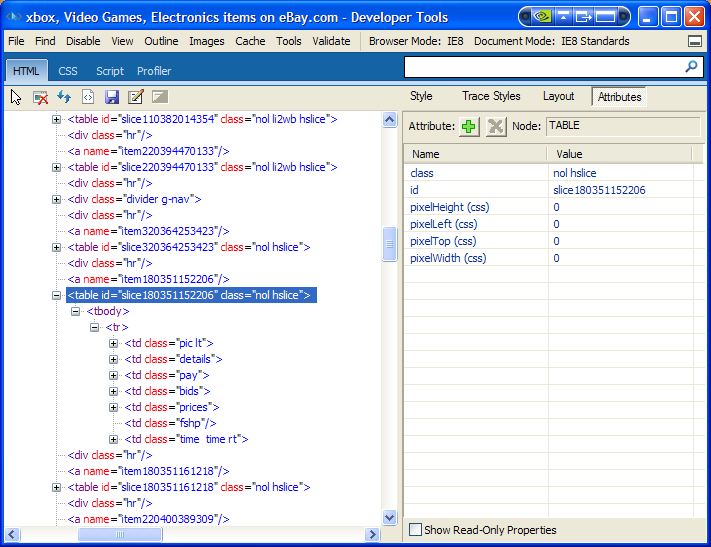
Task: Click the save HTML floppy icon
Action: [x=112, y=97]
